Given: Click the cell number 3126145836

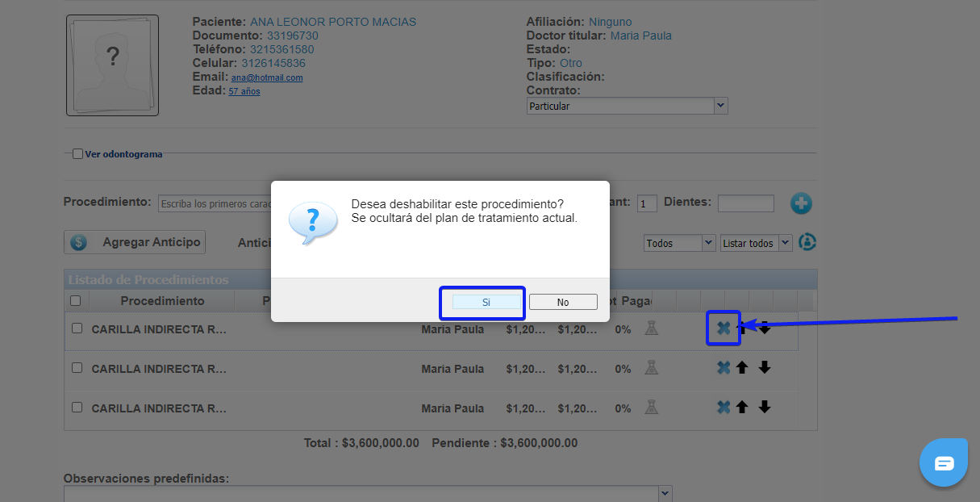Looking at the screenshot, I should 273,63.
